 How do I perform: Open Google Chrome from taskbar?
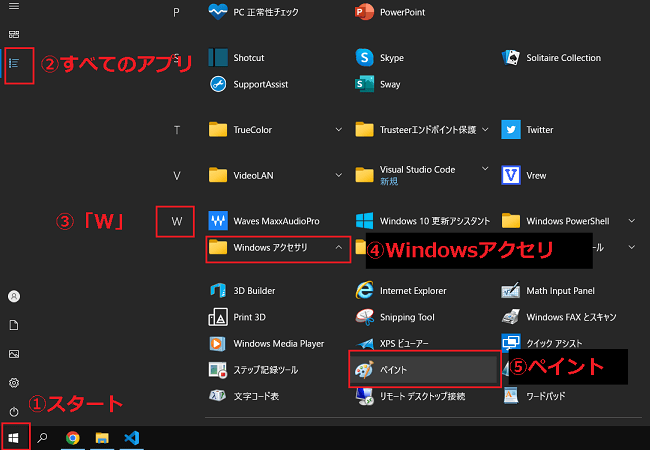coord(73,438)
